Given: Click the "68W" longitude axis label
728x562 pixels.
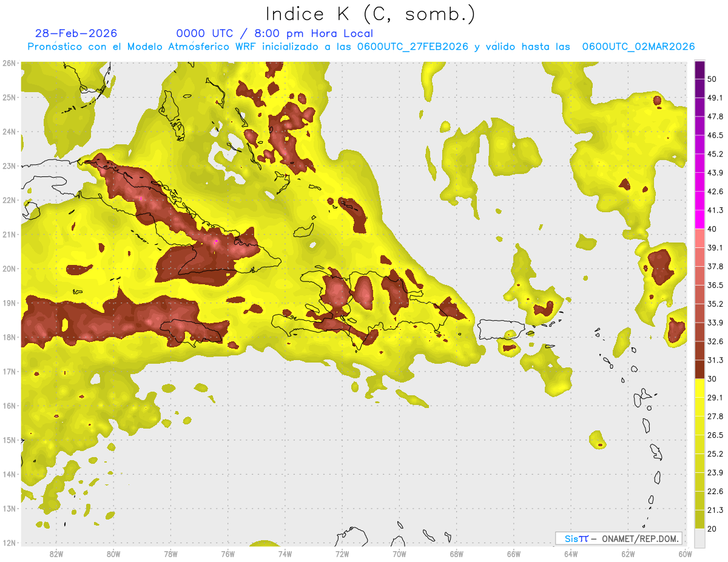Looking at the screenshot, I should (457, 554).
